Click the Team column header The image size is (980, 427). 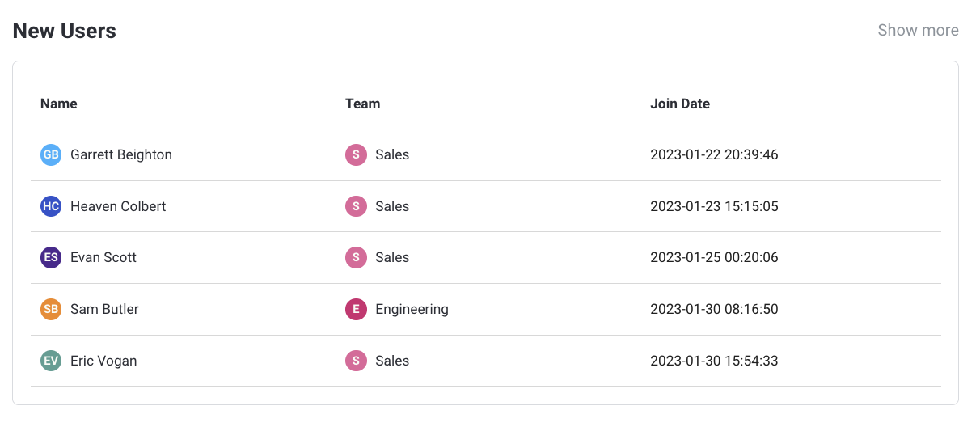(362, 104)
